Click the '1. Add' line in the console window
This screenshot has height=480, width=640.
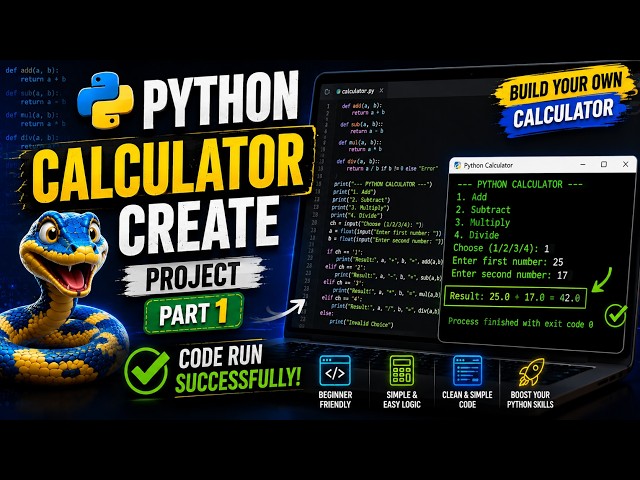[471, 197]
